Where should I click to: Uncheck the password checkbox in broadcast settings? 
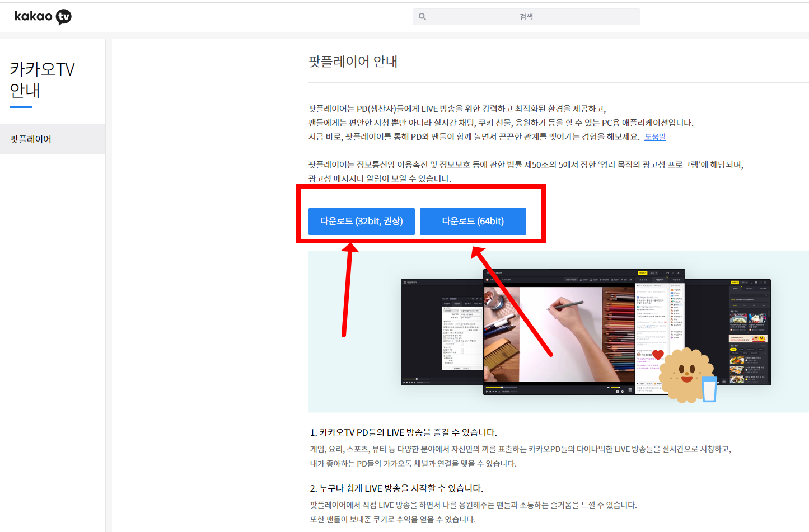444,330
